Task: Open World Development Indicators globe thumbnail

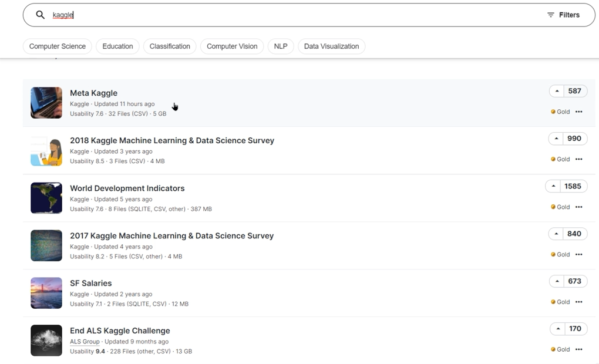Action: point(46,198)
